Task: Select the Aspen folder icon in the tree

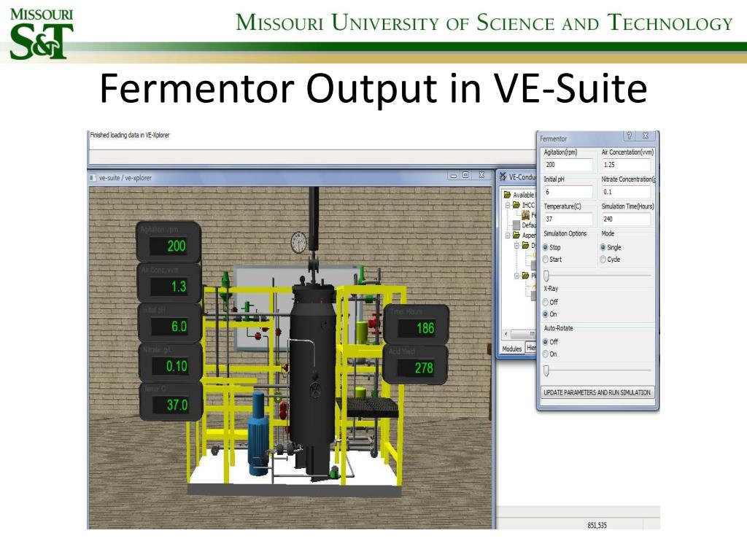Action: pos(516,236)
